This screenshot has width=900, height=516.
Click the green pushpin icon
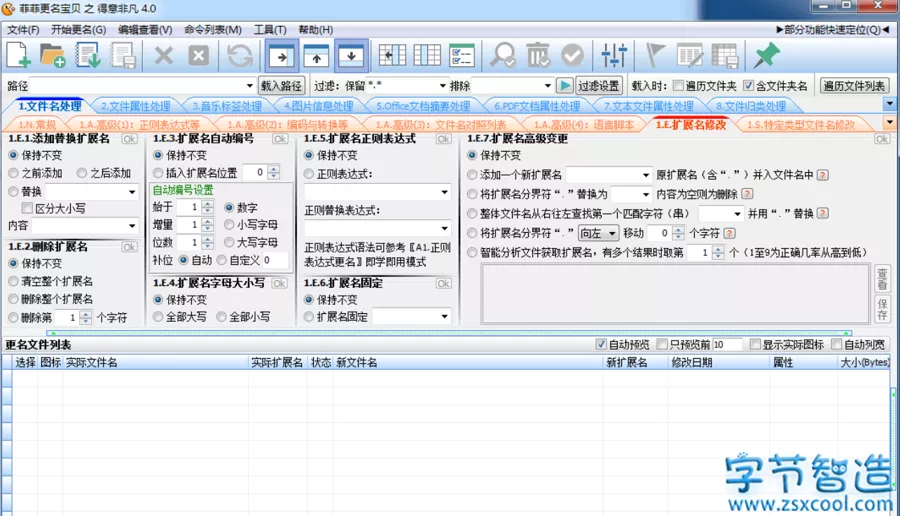tap(766, 56)
